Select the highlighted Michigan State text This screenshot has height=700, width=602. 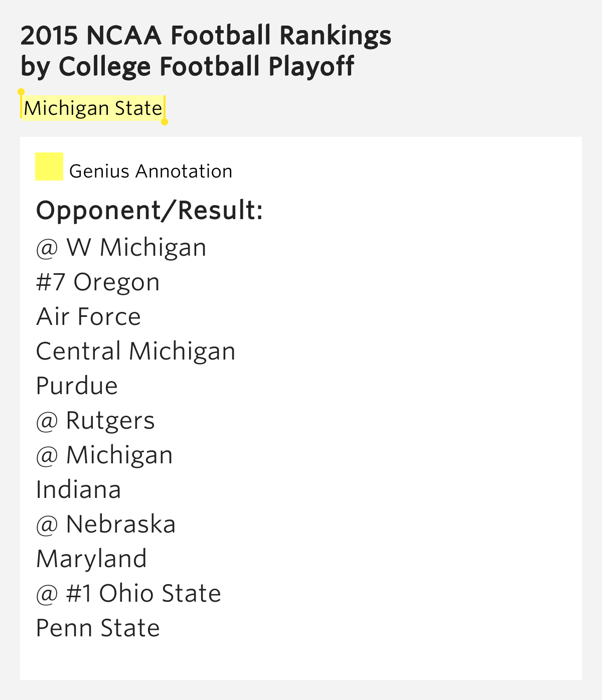[93, 108]
